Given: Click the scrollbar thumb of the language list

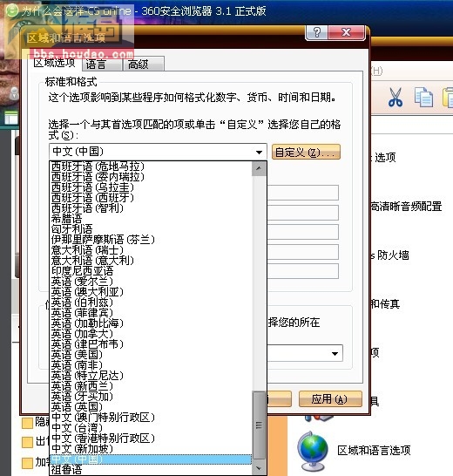Looking at the screenshot, I should coord(259,425).
